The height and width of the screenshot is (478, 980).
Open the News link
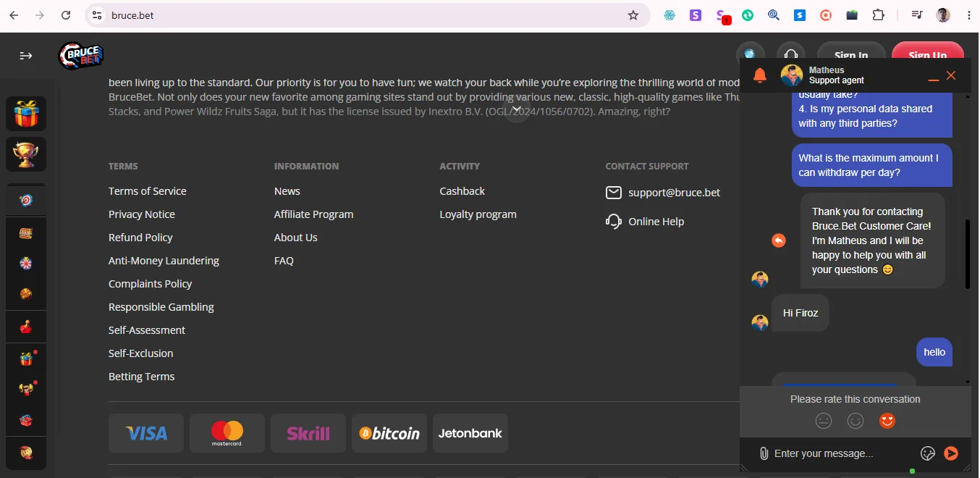tap(287, 191)
